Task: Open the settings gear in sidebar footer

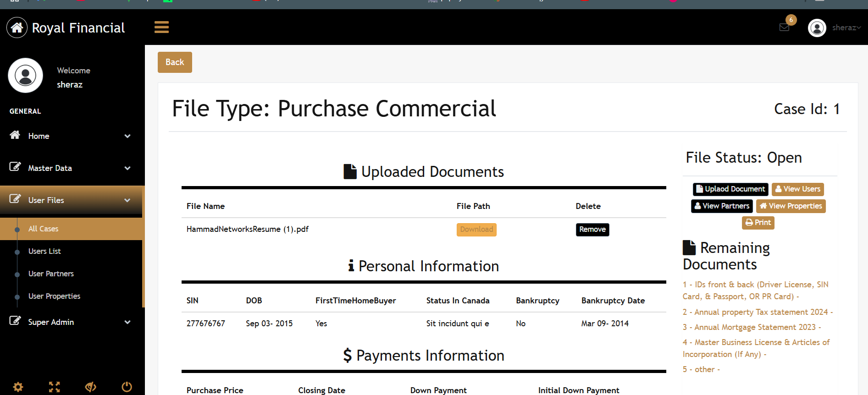Action: coord(18,387)
